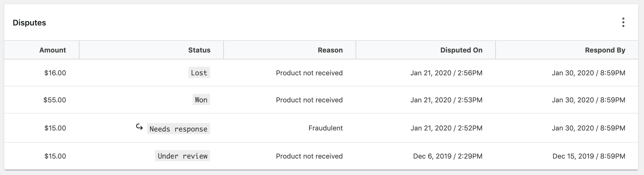The image size is (644, 175).
Task: Open the Disputes panel title
Action: (29, 23)
